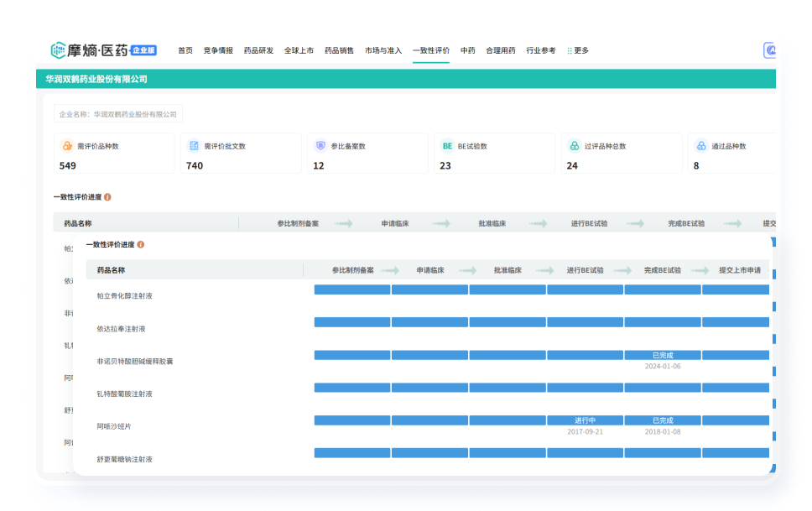Click the 需评价批文数 value 740
Image resolution: width=812 pixels, height=511 pixels.
click(x=195, y=166)
